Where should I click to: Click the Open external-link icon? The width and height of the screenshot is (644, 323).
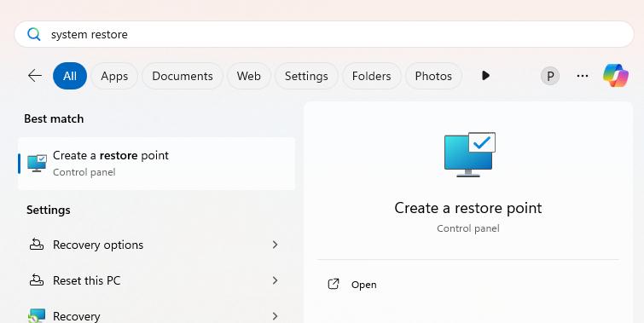click(x=334, y=284)
